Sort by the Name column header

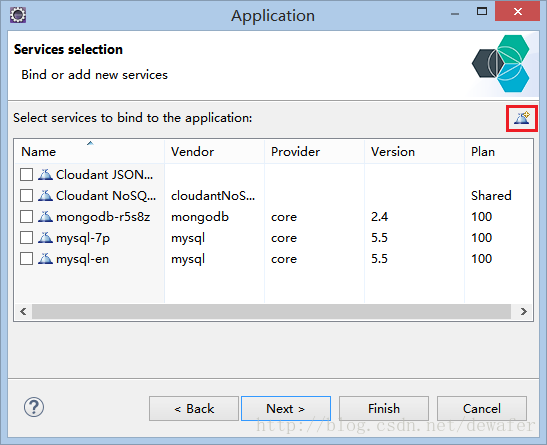pos(90,152)
